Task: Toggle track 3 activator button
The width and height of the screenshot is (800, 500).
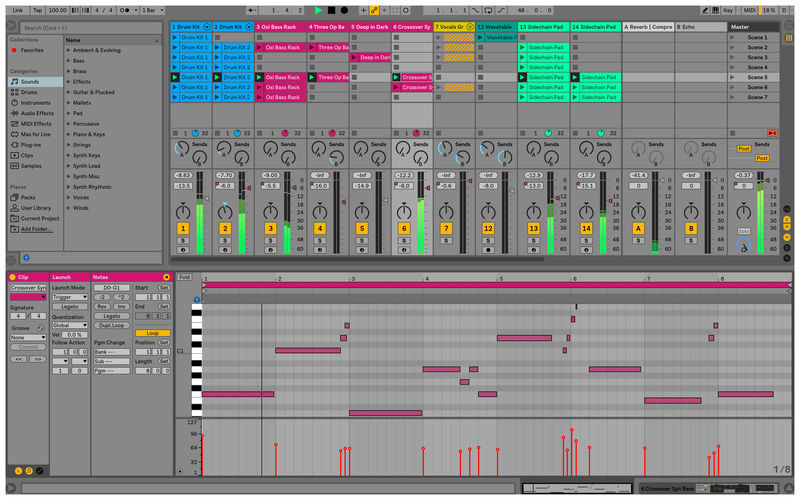Action: coord(270,229)
